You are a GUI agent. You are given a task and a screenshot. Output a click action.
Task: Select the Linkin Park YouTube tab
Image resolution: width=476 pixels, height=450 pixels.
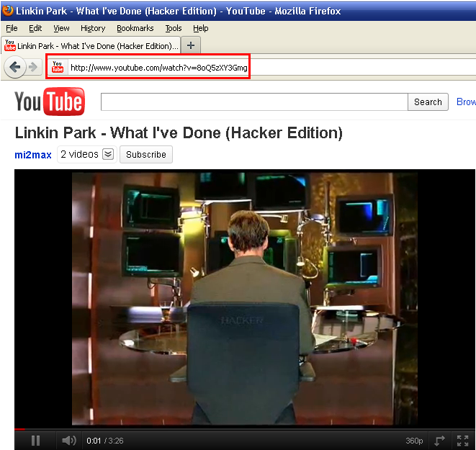point(91,45)
